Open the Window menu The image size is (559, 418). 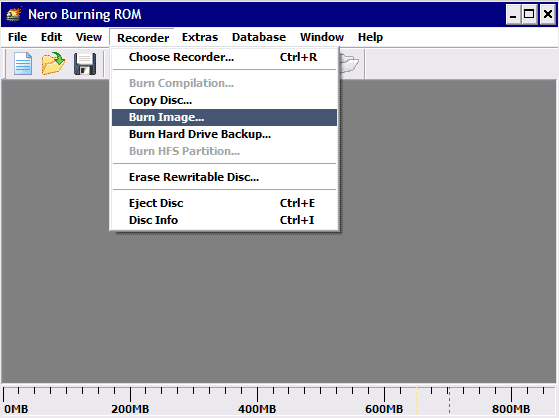click(x=322, y=37)
